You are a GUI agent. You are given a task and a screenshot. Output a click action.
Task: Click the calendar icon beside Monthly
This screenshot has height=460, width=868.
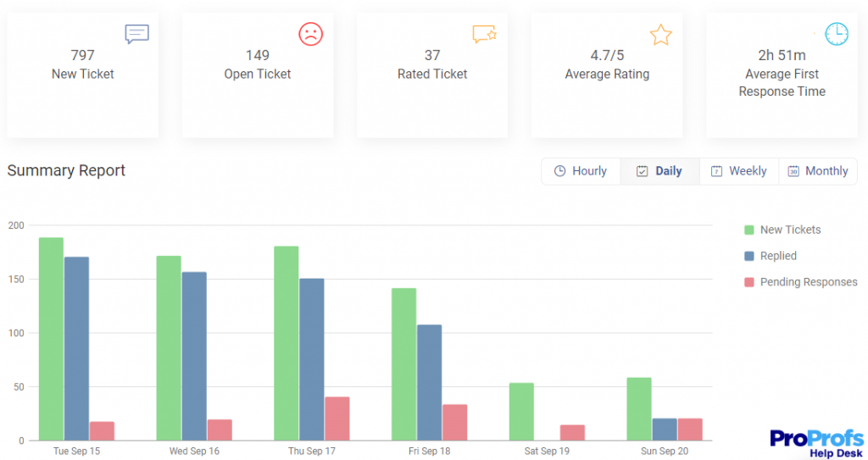click(793, 171)
